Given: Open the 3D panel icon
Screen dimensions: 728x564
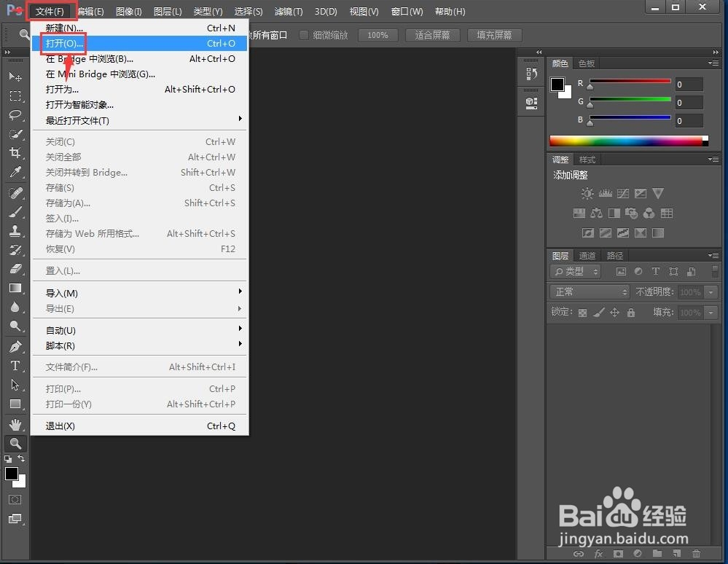Looking at the screenshot, I should pos(531,103).
